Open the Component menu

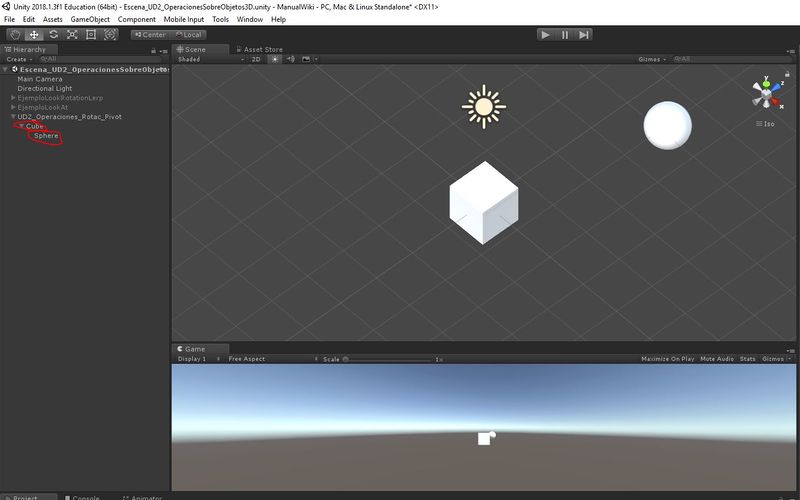(x=137, y=19)
